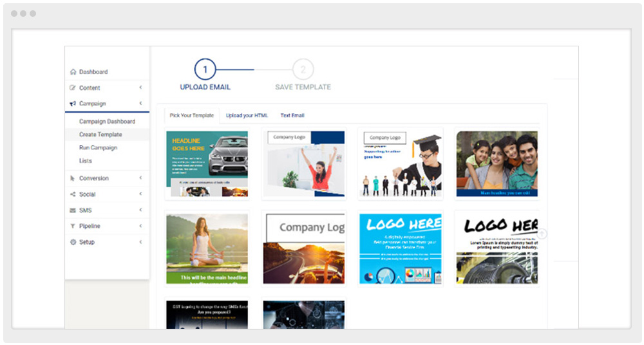Expand the Conversion menu chevron

140,178
